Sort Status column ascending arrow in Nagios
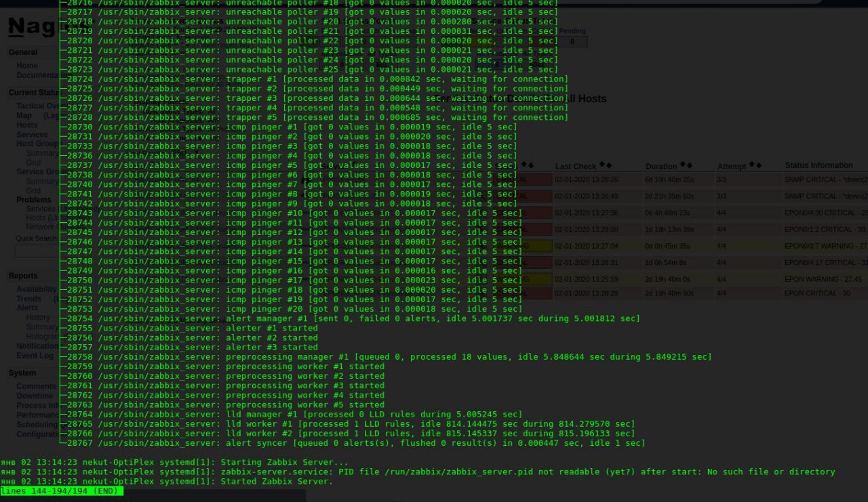This screenshot has height=502, width=868. pyautogui.click(x=524, y=165)
